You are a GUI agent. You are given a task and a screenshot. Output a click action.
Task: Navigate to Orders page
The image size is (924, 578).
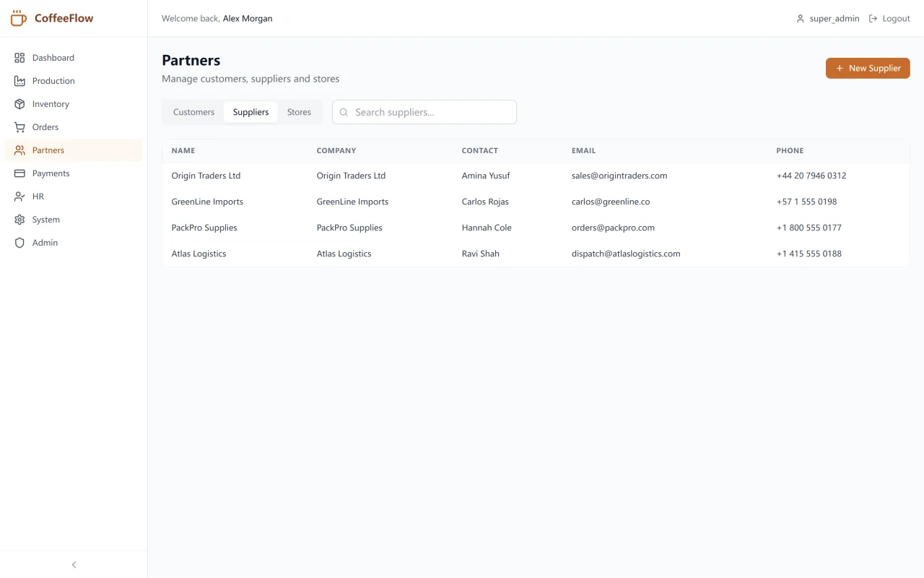[74, 127]
